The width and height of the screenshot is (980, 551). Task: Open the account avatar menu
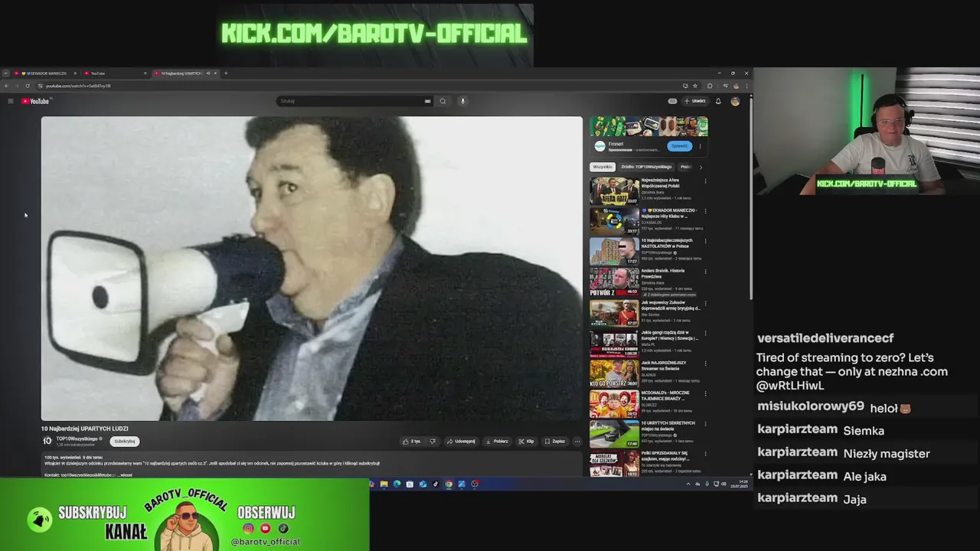click(735, 101)
